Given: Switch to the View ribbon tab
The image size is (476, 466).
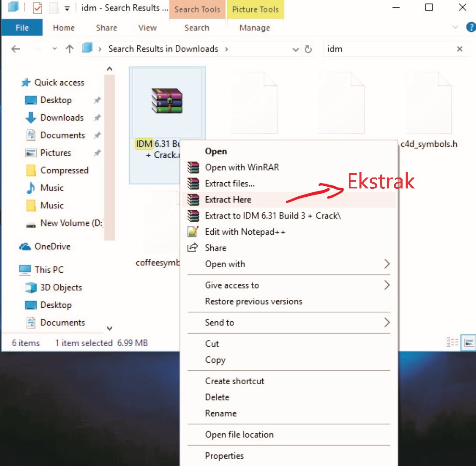Looking at the screenshot, I should 148,28.
